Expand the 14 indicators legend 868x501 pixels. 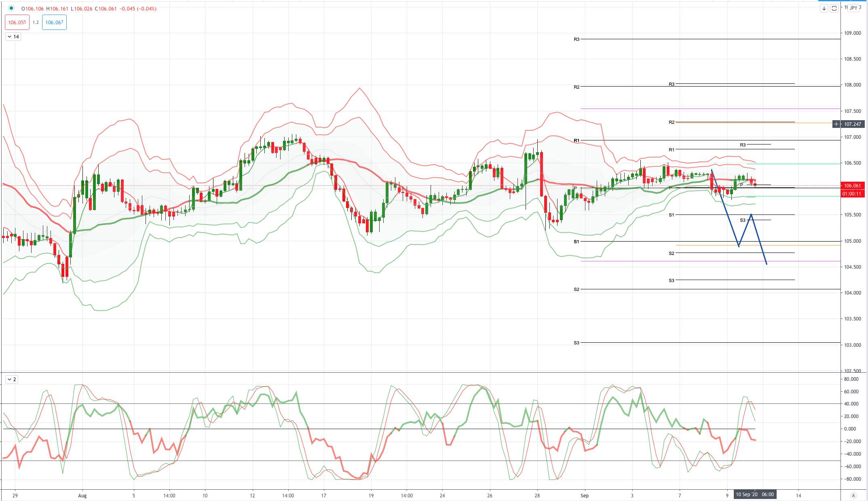pyautogui.click(x=13, y=37)
